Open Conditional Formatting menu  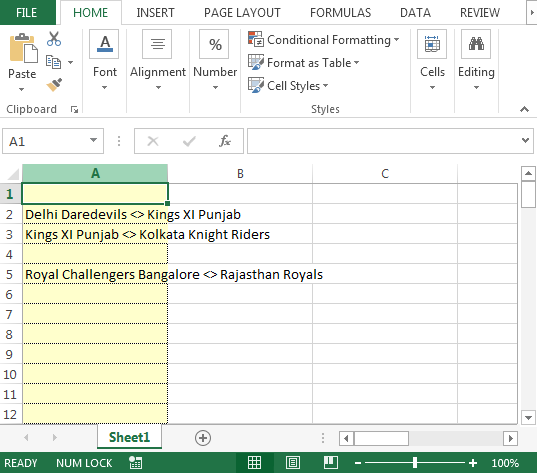click(324, 40)
